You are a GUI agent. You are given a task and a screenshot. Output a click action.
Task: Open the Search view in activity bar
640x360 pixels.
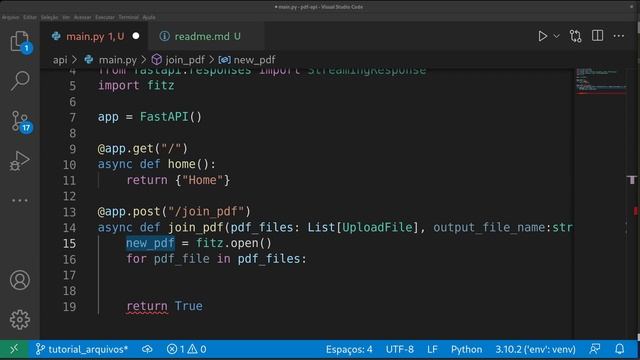[x=20, y=81]
